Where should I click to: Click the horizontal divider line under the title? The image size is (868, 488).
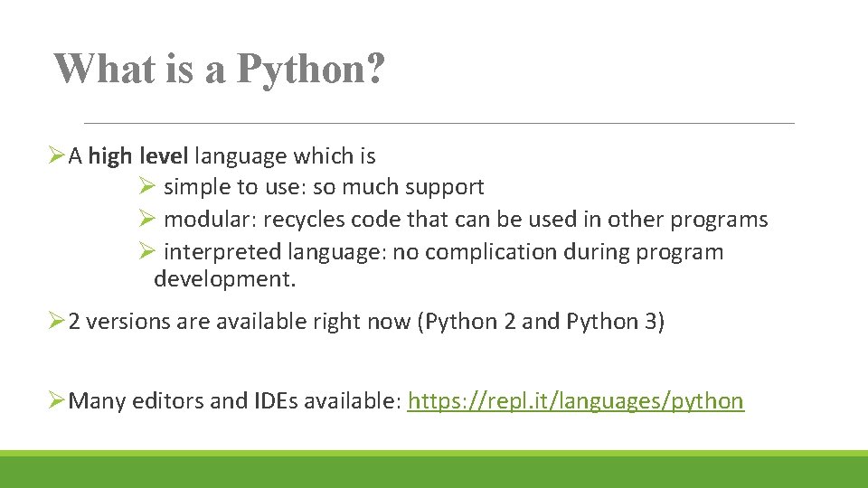click(x=439, y=123)
